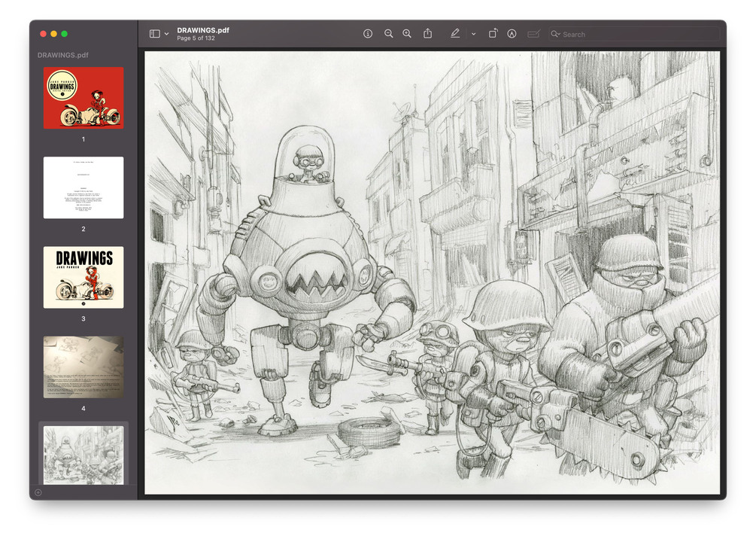
Task: Close the Preview window red button
Action: tap(43, 34)
